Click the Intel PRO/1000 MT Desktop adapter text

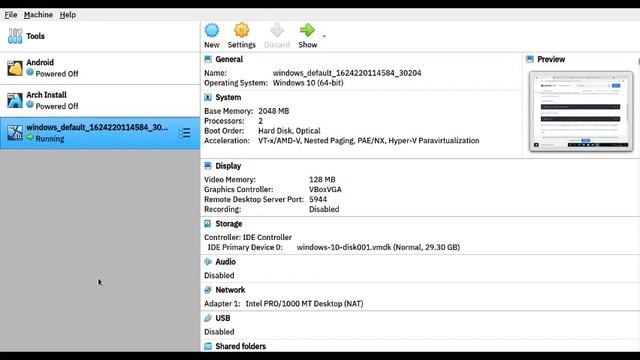pyautogui.click(x=304, y=304)
